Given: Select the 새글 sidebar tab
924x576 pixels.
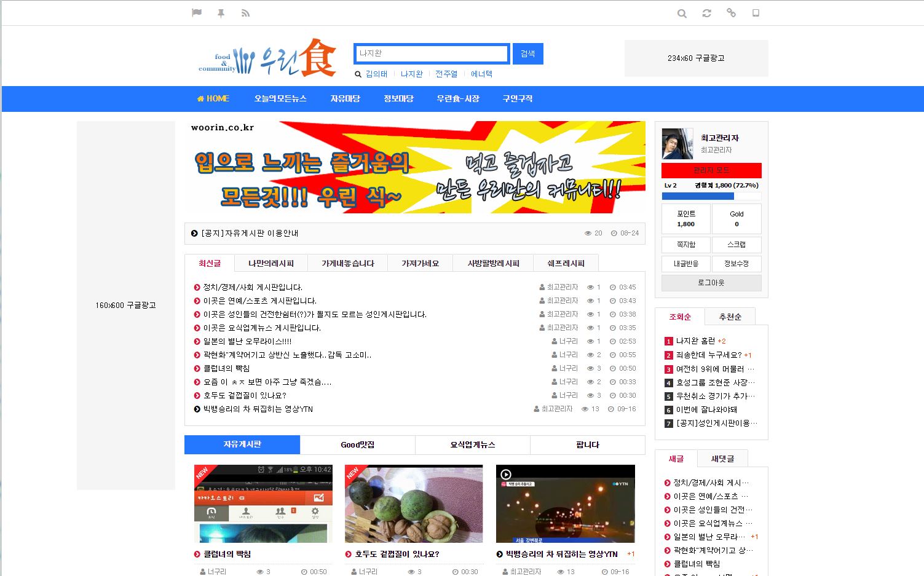Looking at the screenshot, I should coord(676,459).
